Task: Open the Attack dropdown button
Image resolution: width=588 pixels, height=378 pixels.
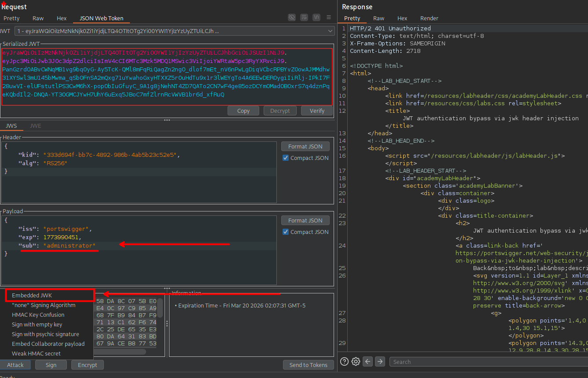Action: click(x=15, y=365)
